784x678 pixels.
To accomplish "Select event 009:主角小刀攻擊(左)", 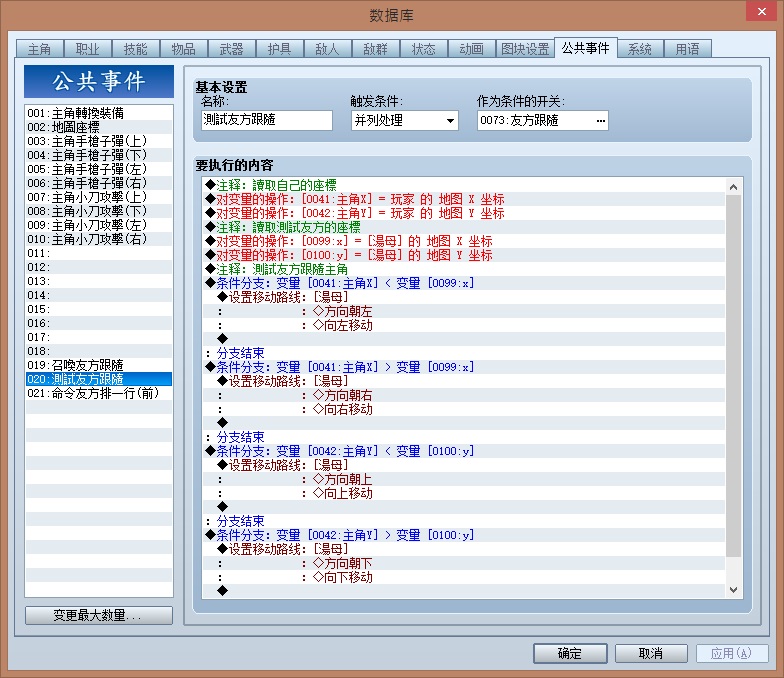I will 98,225.
